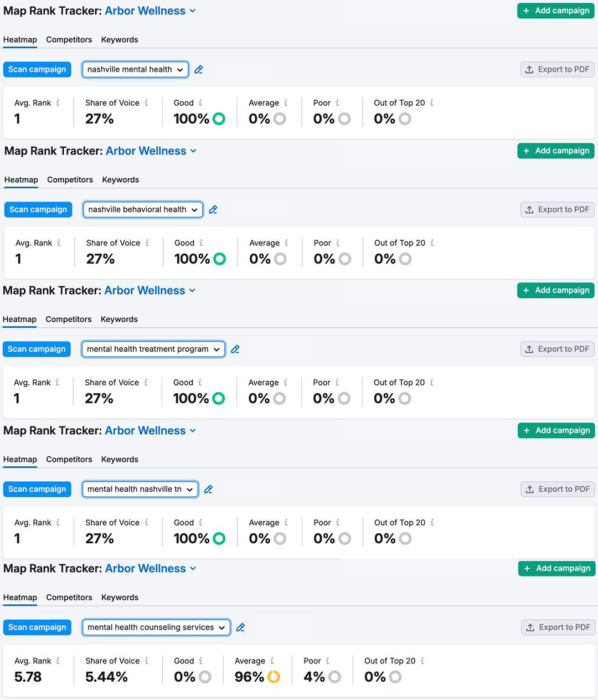Click the Avg. Rank value 5.78
Viewport: 598px width, 700px height.
click(28, 677)
